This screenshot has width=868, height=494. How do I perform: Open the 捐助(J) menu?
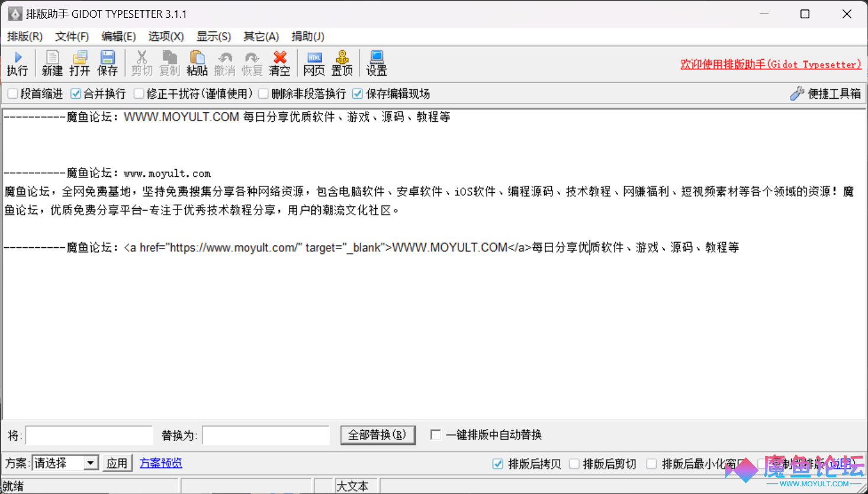click(x=308, y=37)
